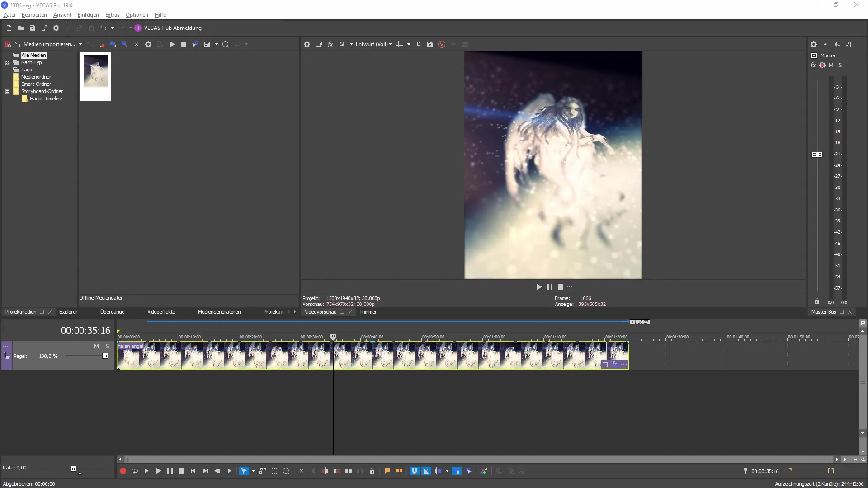Switch to the Trimmer tab
This screenshot has width=868, height=488.
pos(368,312)
